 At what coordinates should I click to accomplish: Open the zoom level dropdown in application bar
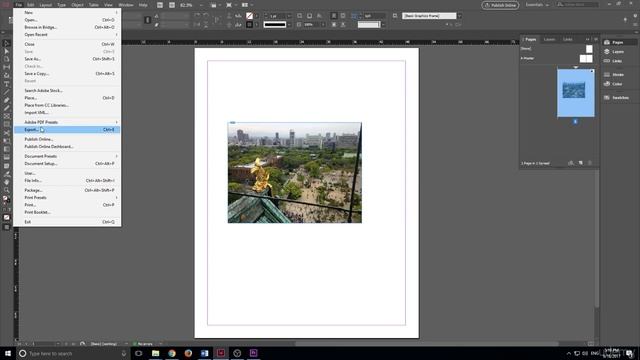pos(202,5)
